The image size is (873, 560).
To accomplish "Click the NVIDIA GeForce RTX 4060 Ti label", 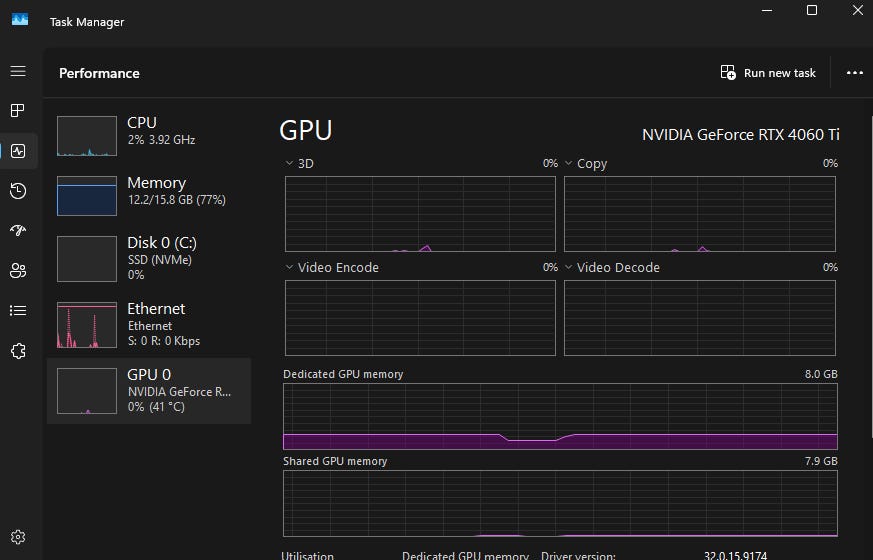I will tap(740, 135).
